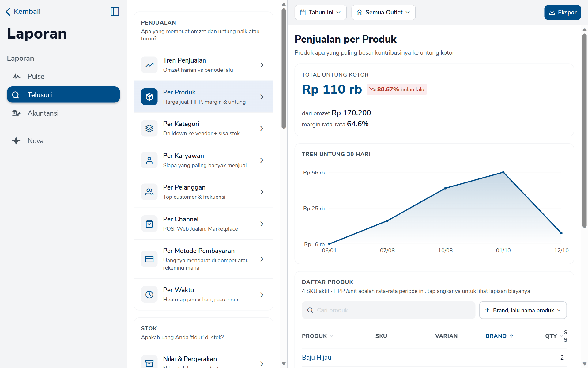588x368 pixels.
Task: Sort by the BRAND column header
Action: [x=499, y=336]
